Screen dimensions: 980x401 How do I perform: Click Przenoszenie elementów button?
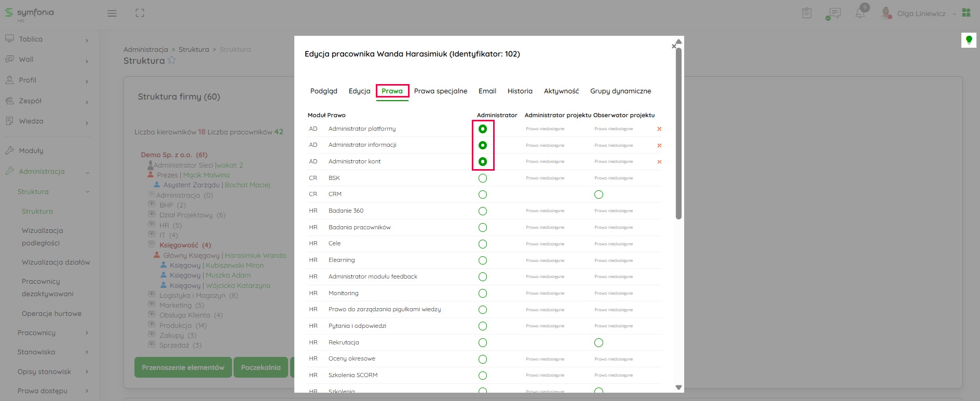(183, 367)
